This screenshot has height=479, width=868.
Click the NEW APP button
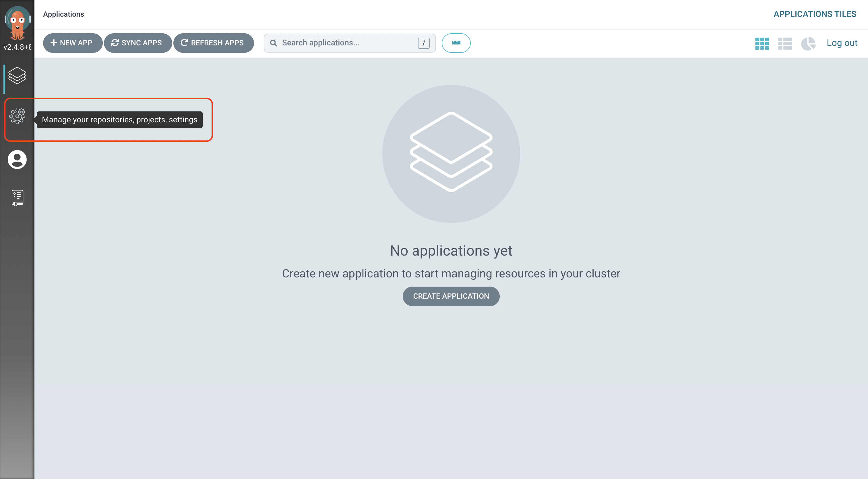point(72,43)
